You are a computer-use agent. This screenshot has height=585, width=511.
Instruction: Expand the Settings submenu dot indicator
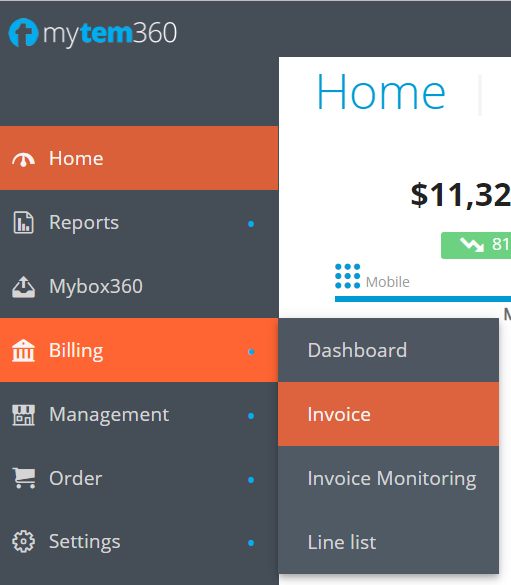251,543
